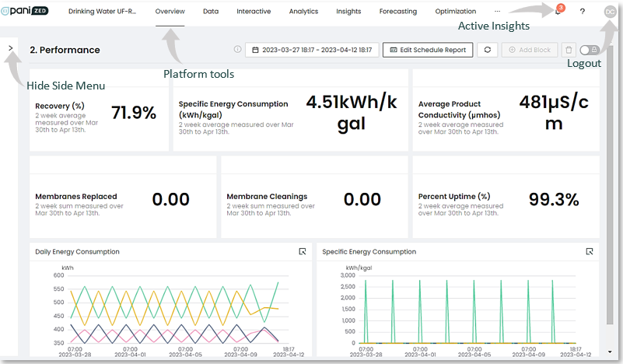Open the Optimization tab

tap(456, 12)
